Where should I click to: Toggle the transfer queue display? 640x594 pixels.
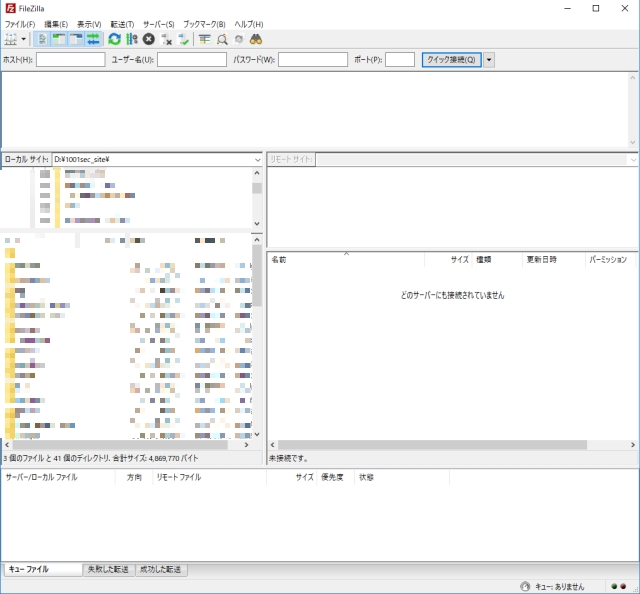pos(94,39)
